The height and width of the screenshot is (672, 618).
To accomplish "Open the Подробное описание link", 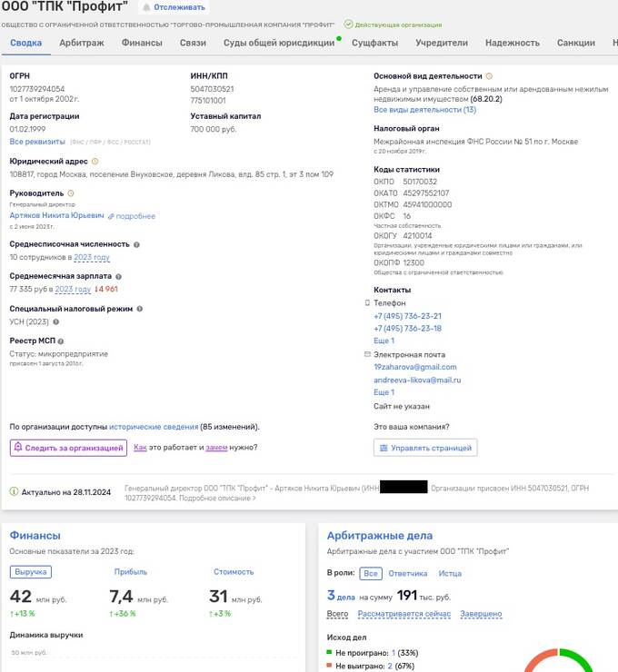I will [217, 498].
